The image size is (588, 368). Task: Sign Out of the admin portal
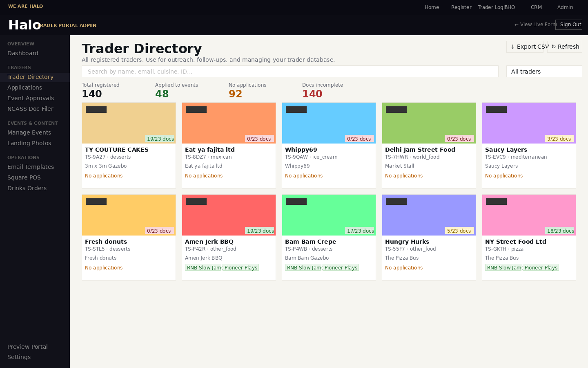click(x=569, y=24)
